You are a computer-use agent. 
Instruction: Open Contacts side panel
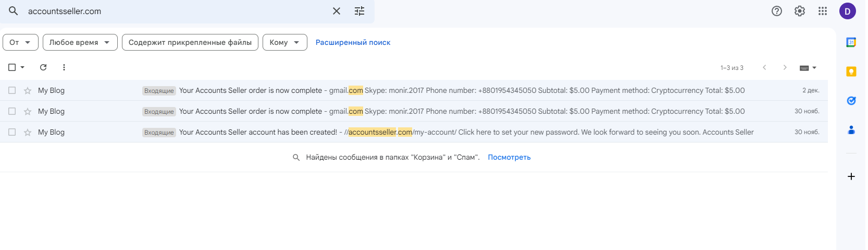coord(851,130)
